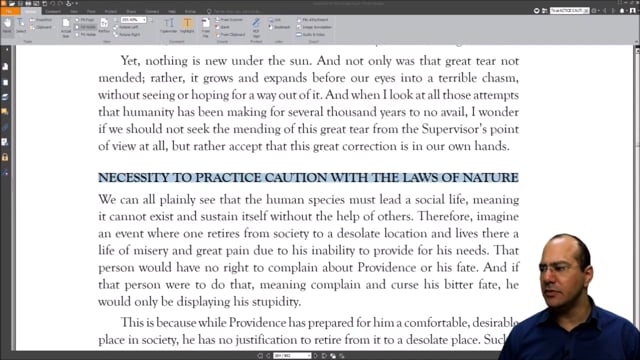This screenshot has height=360, width=640.
Task: Open the Security lock panel in the sidebar
Action: (5, 157)
